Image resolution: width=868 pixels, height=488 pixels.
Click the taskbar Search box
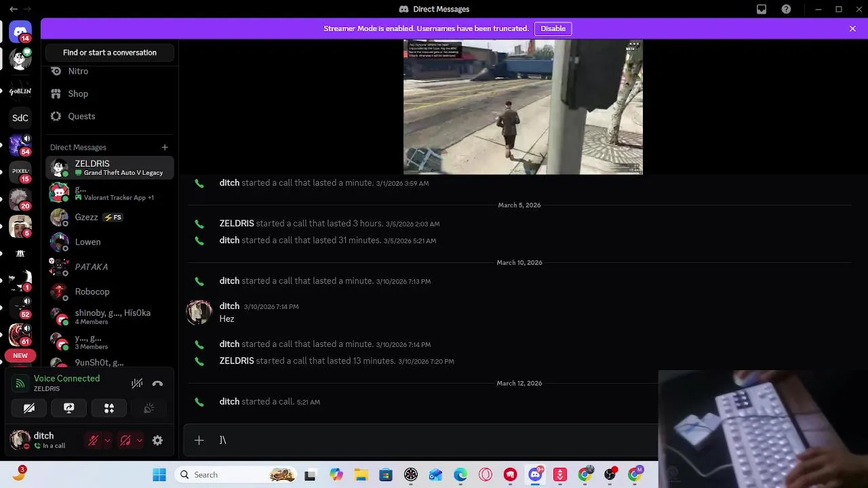coord(235,475)
